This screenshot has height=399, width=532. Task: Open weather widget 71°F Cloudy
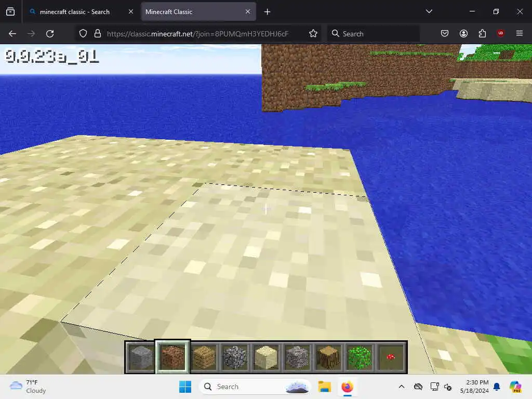[x=28, y=387]
